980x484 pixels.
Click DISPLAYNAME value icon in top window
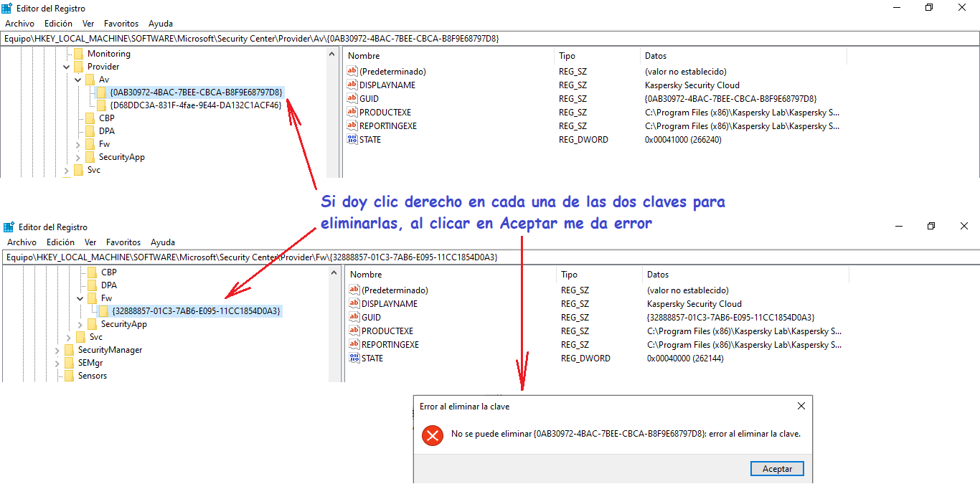click(x=352, y=85)
